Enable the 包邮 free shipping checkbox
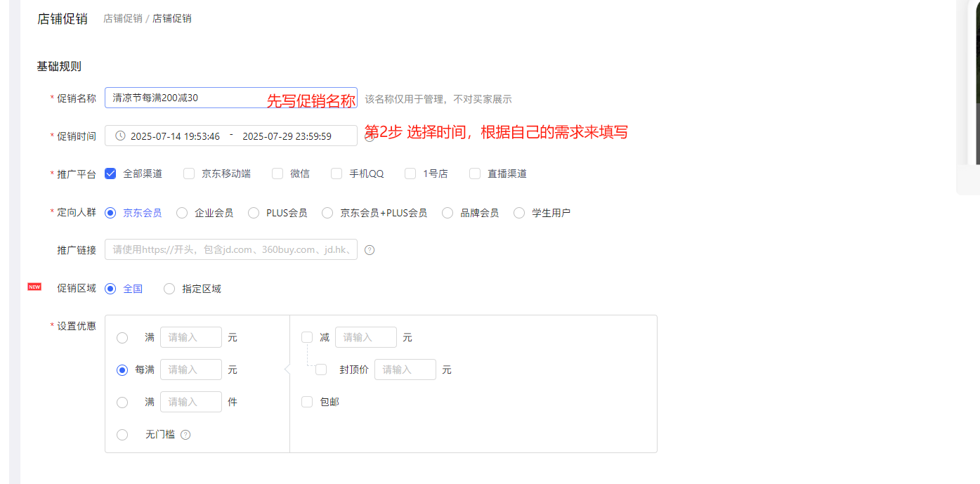This screenshot has width=980, height=484. click(x=307, y=402)
